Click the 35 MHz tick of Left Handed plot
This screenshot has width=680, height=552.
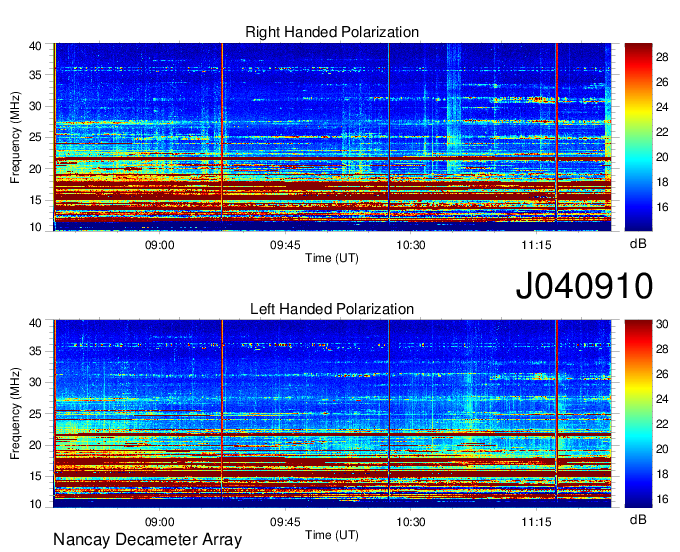pyautogui.click(x=35, y=351)
